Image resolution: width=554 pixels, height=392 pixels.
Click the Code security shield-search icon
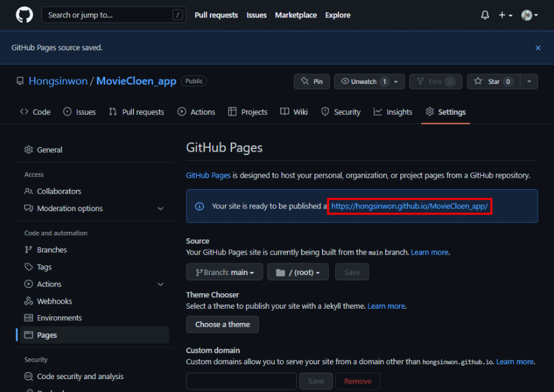click(28, 377)
